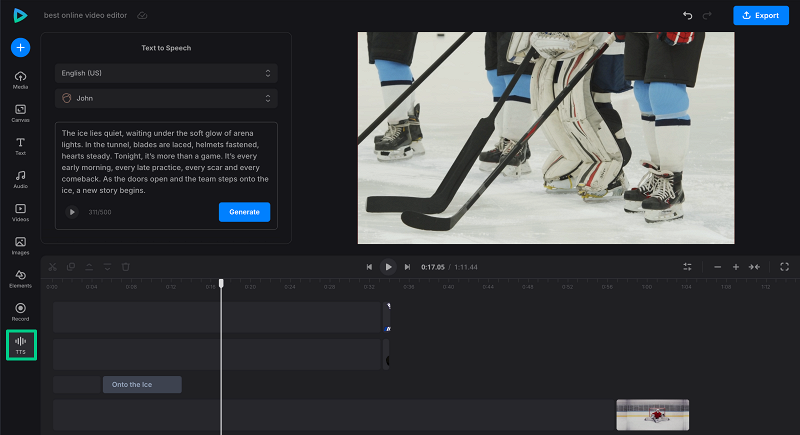The height and width of the screenshot is (435, 800).
Task: Click the delete (trash) icon in timeline toolbar
Action: 126,267
